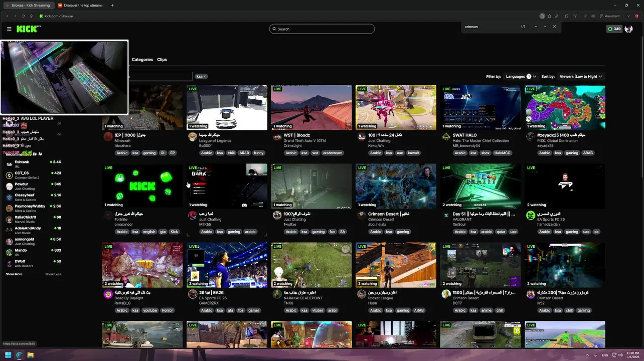Click the HaloMCC tag
644x361 pixels.
point(502,153)
